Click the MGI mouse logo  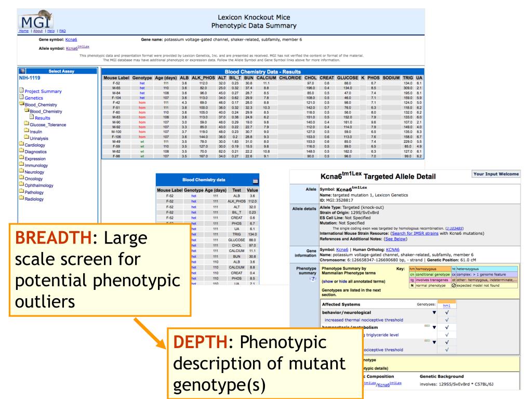[36, 19]
